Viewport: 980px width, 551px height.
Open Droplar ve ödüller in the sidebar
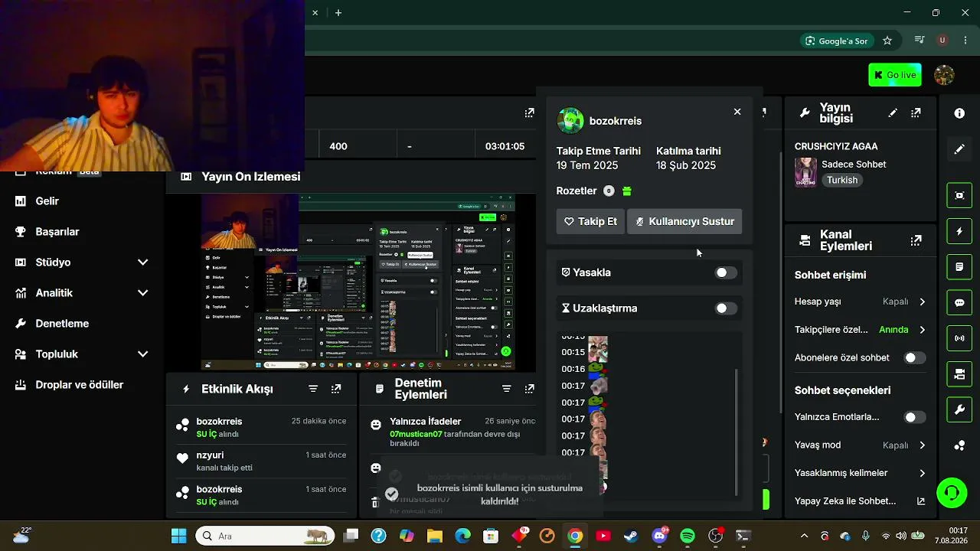click(x=81, y=385)
